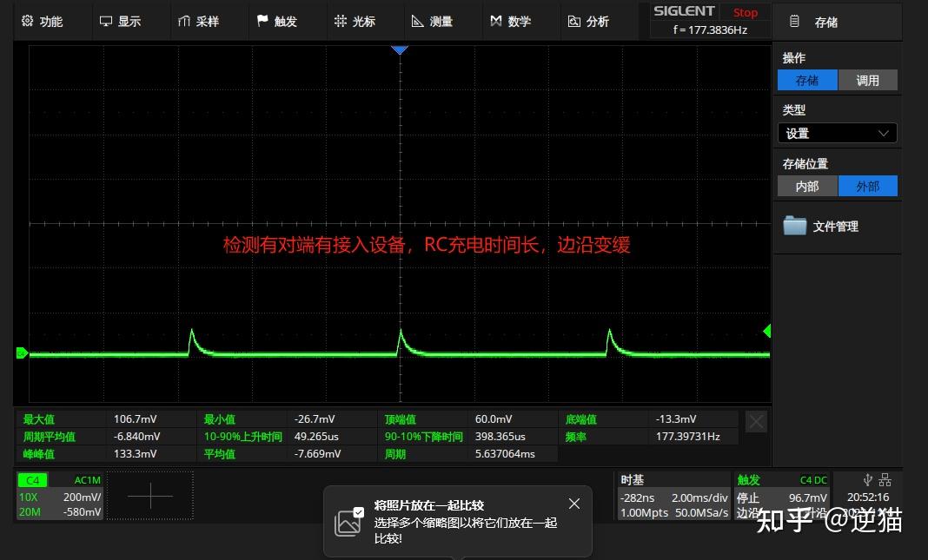Toggle channel C4 via its bottom-left label
The height and width of the screenshot is (560, 928).
[32, 479]
